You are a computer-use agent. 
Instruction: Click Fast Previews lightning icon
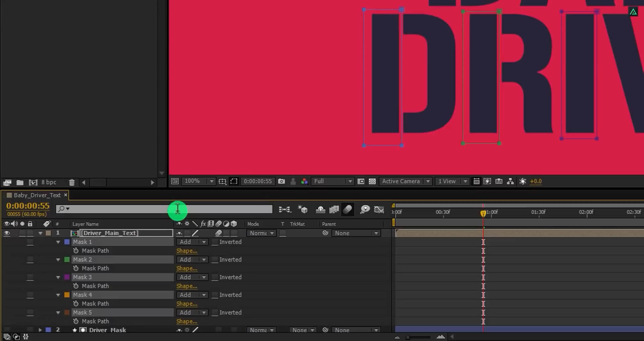[487, 181]
